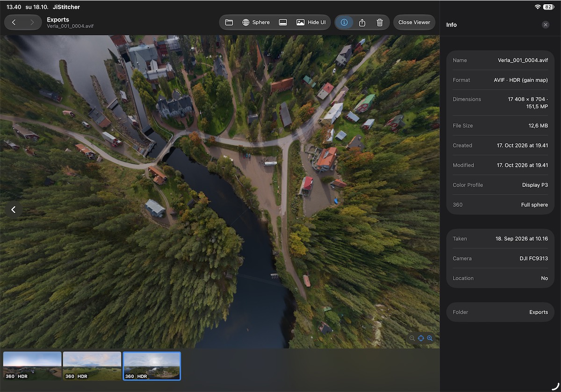Open the share sheet icon
The image size is (561, 392).
point(362,22)
